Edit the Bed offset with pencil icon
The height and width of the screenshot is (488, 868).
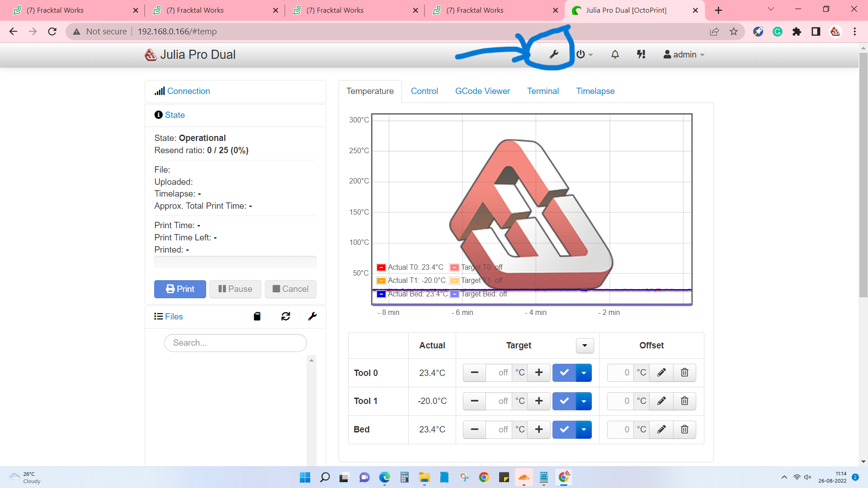click(x=661, y=429)
